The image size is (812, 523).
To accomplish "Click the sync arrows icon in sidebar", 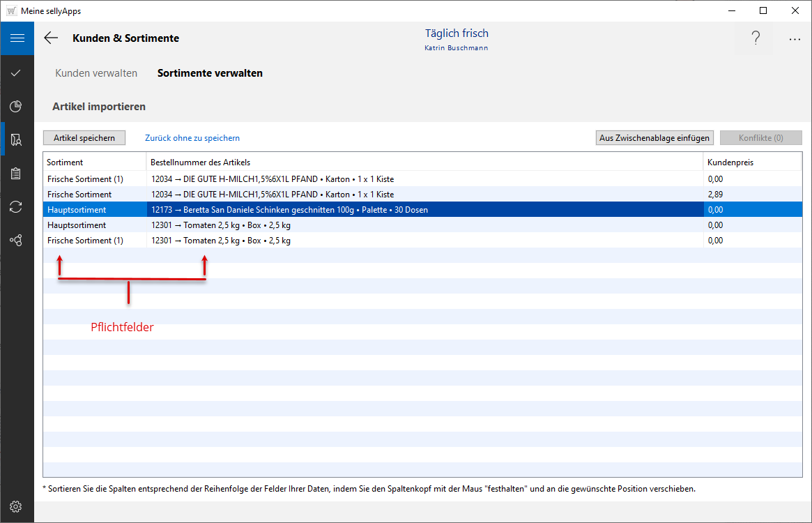I will [x=17, y=206].
